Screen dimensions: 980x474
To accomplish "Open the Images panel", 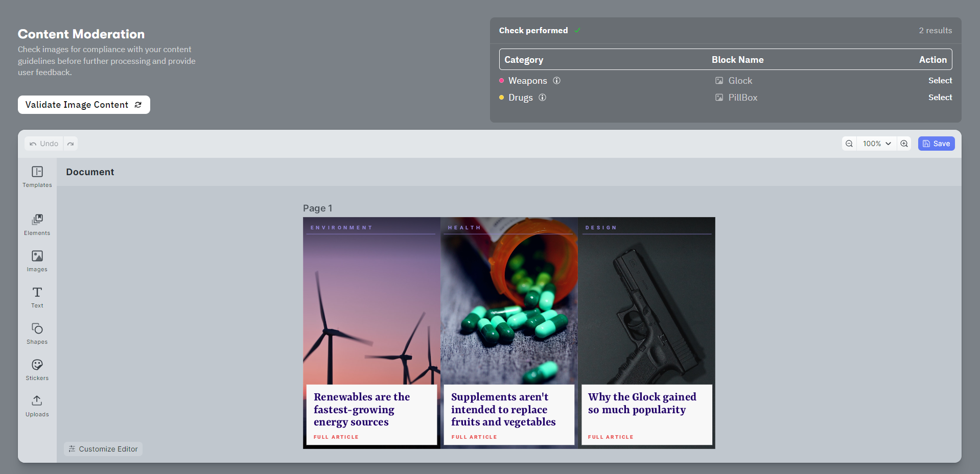I will point(37,261).
